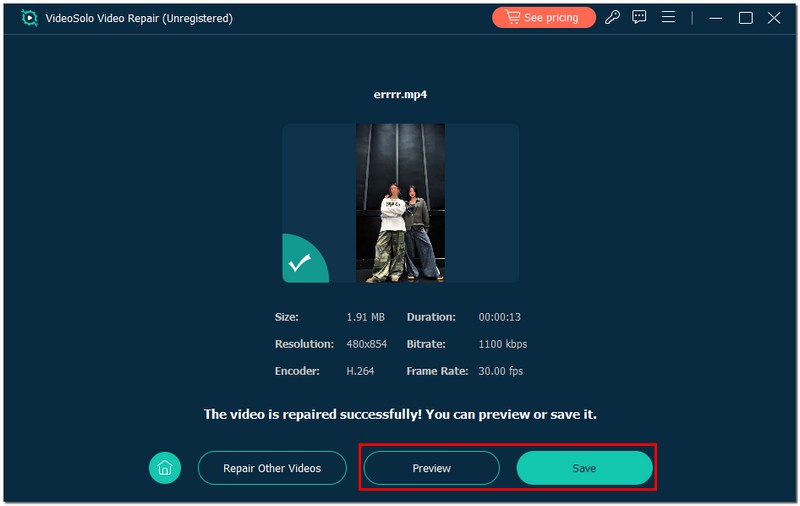This screenshot has height=506, width=800.
Task: Click the 00:00:13 duration value
Action: point(499,317)
